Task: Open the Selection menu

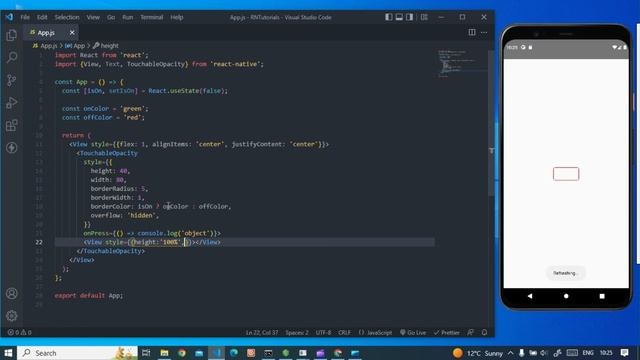Action: click(67, 17)
